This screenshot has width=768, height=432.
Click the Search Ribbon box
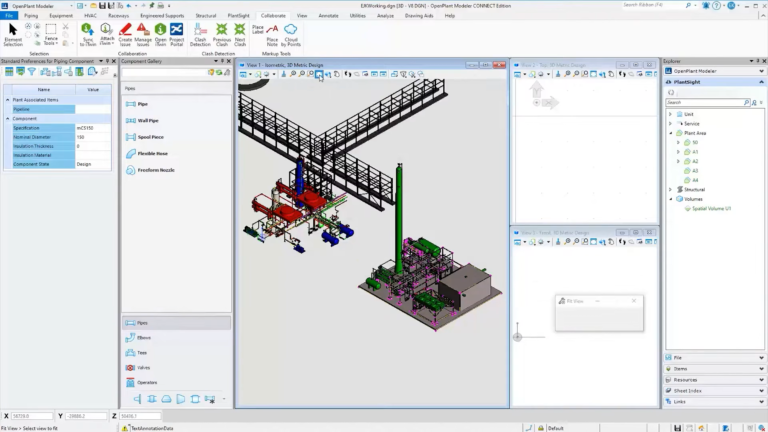(x=653, y=5)
